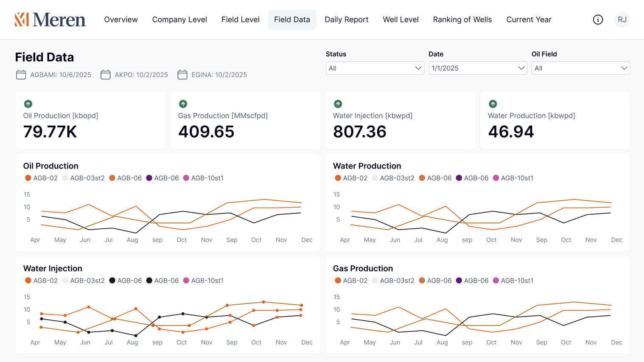The width and height of the screenshot is (644, 362).
Task: Go to the Current Year tab
Action: (529, 20)
